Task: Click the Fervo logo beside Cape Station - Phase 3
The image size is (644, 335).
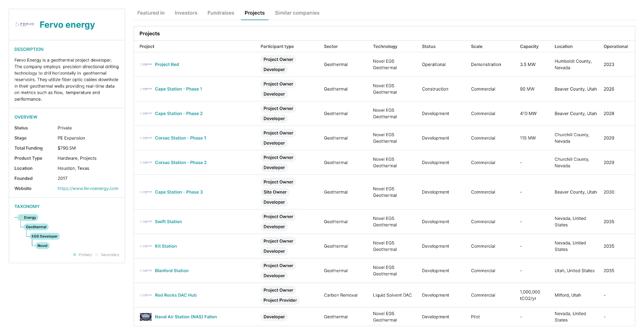Action: tap(146, 192)
